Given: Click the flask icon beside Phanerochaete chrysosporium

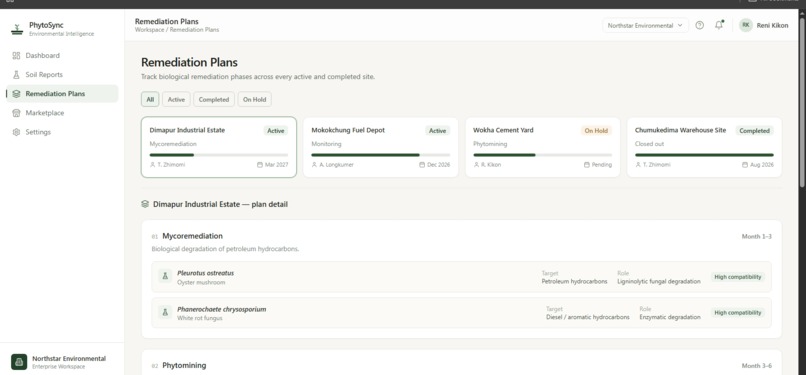Looking at the screenshot, I should coord(165,312).
